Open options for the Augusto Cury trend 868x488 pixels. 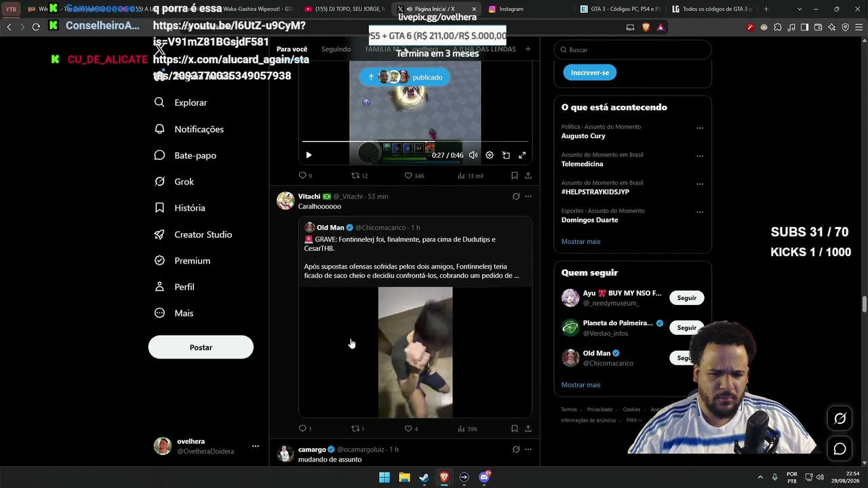click(x=700, y=128)
